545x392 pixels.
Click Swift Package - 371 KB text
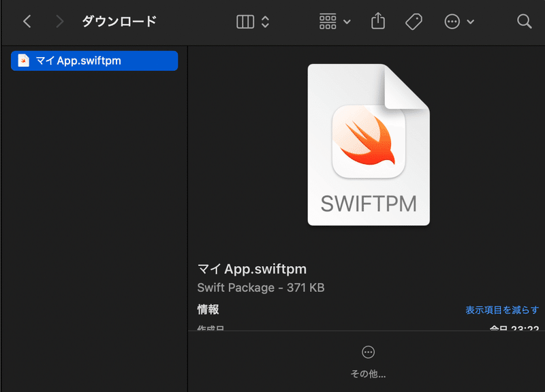(x=261, y=287)
